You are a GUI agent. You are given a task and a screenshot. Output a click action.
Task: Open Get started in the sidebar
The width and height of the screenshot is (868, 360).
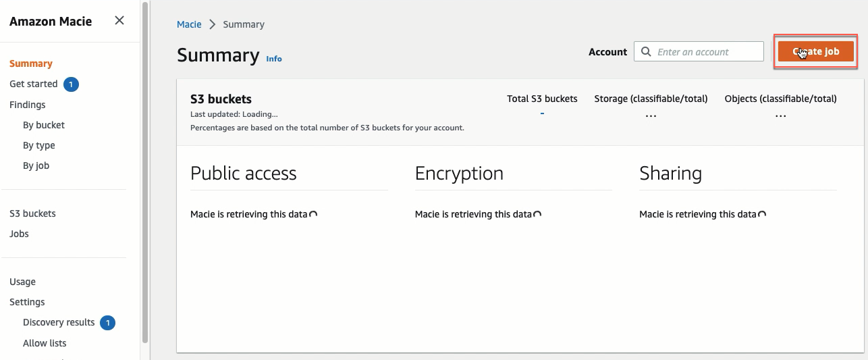(34, 84)
